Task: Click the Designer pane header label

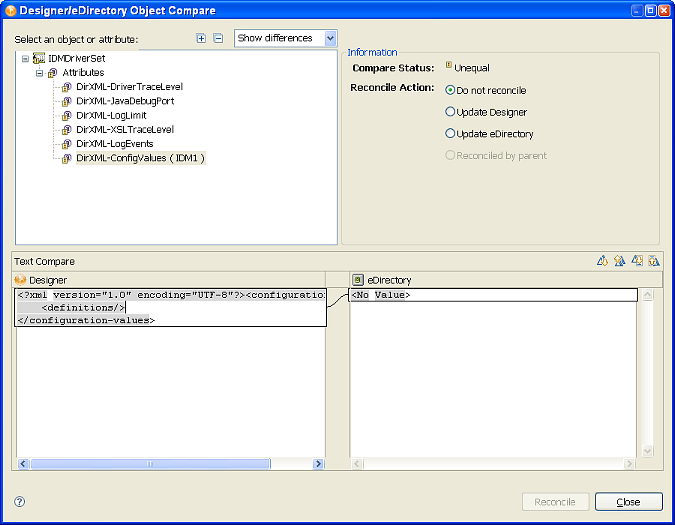Action: coord(48,281)
